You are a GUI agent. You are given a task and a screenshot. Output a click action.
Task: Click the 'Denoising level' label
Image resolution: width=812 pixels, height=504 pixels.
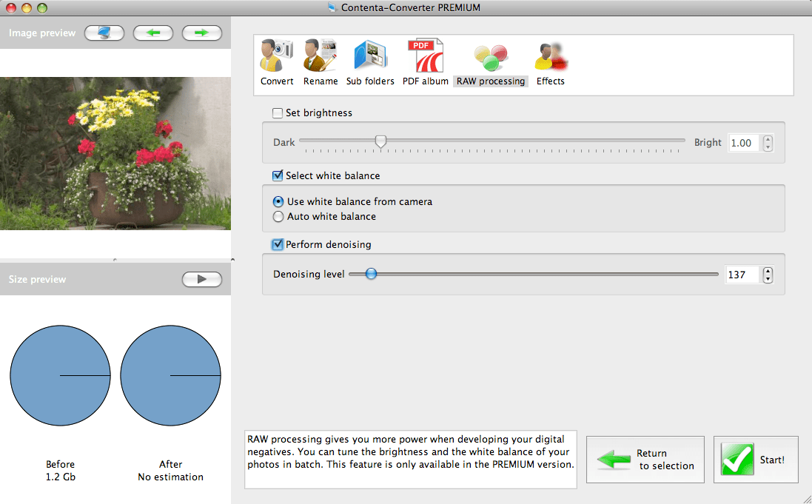[309, 274]
